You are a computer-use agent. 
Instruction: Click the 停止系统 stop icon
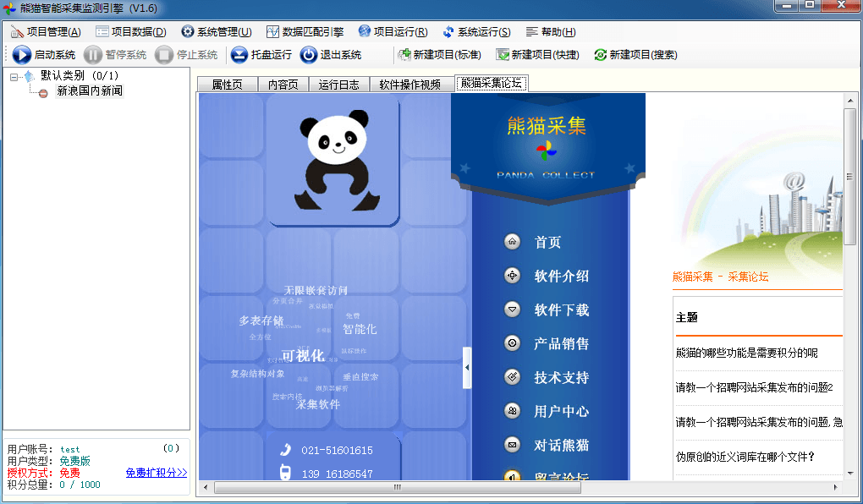tap(164, 55)
